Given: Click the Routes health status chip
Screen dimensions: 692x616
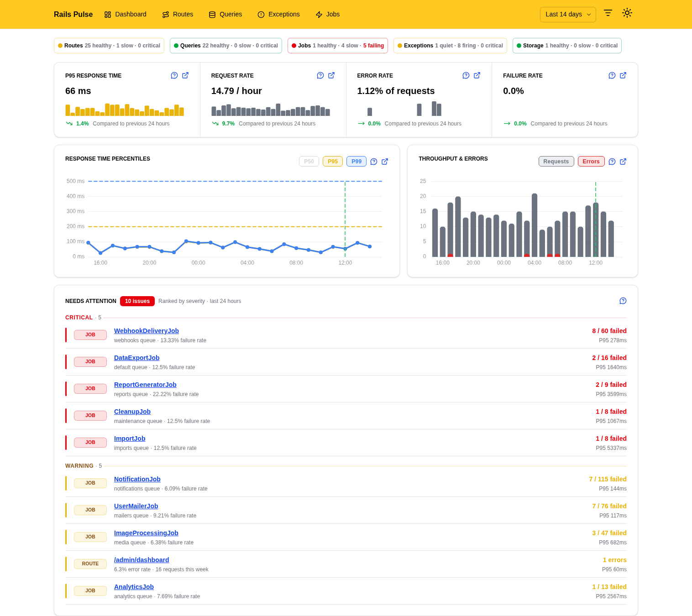Looking at the screenshot, I should pos(109,46).
